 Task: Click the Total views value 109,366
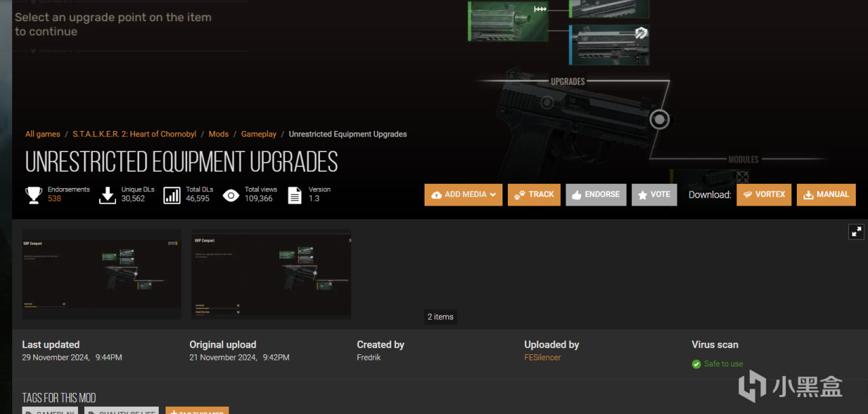pyautogui.click(x=258, y=199)
